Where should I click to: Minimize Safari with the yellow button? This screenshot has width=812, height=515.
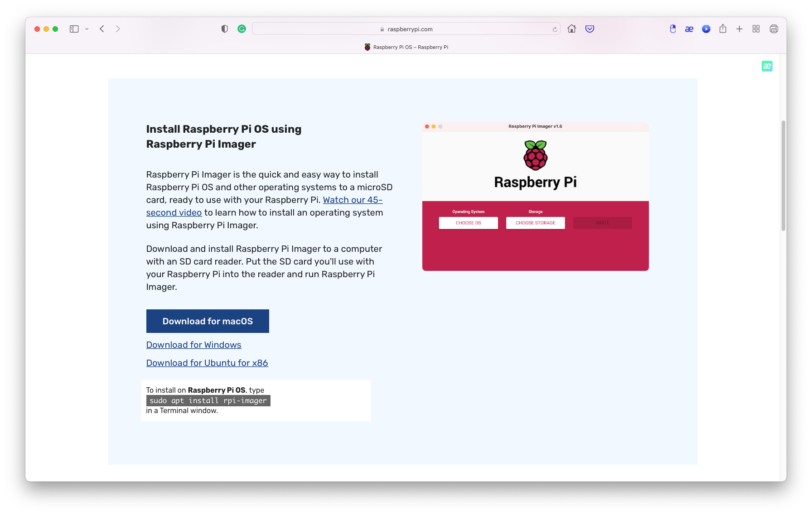click(x=46, y=29)
